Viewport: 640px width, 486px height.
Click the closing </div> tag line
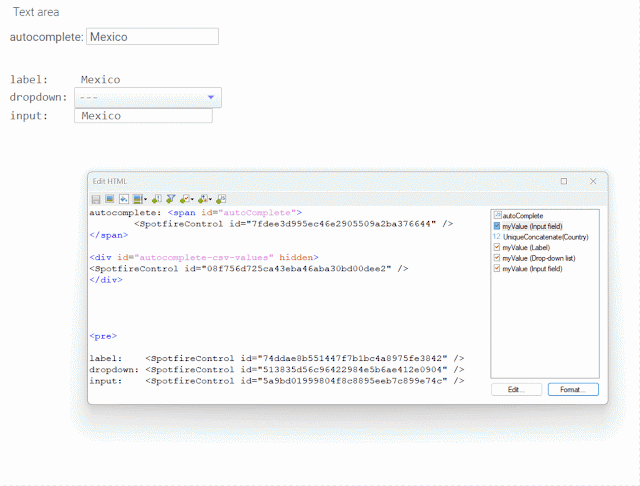click(x=106, y=280)
